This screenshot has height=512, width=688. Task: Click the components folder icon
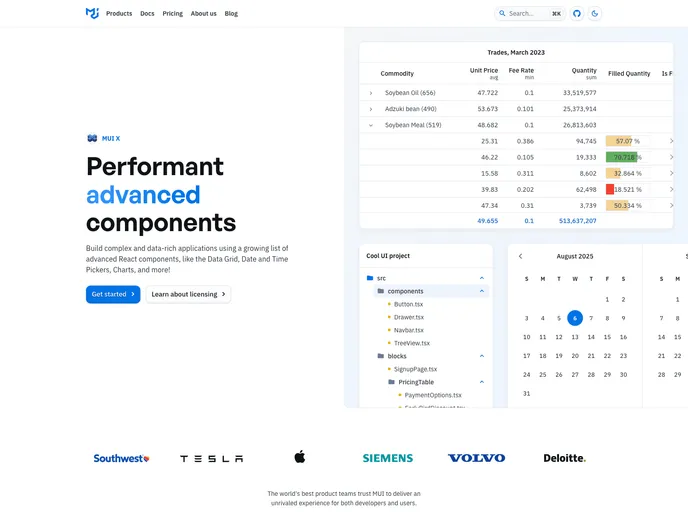coord(381,291)
